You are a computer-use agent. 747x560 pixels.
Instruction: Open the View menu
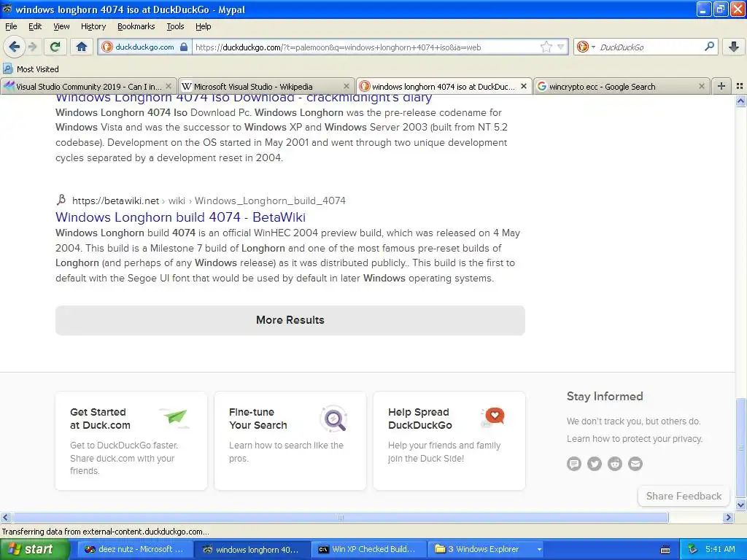[x=61, y=26]
